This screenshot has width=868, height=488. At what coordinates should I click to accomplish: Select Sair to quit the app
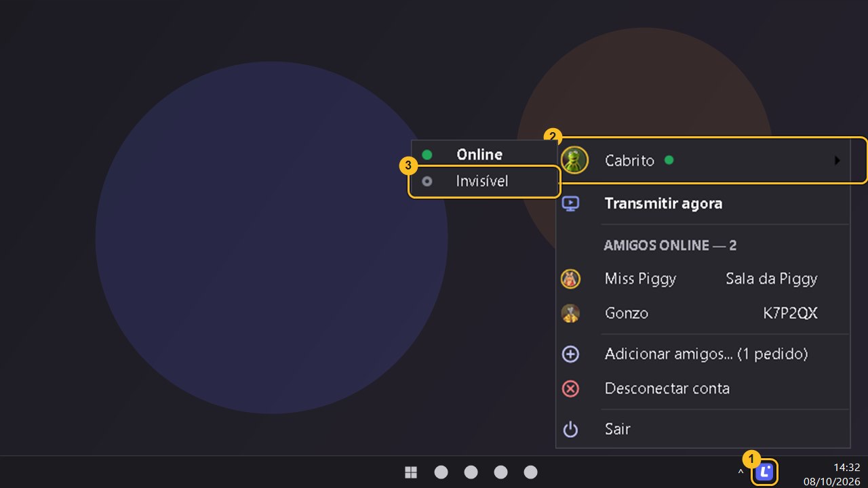click(x=618, y=429)
